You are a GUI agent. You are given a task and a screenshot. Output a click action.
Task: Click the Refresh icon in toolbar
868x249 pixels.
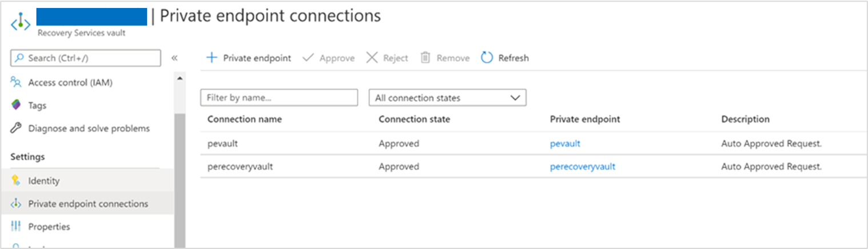point(487,58)
